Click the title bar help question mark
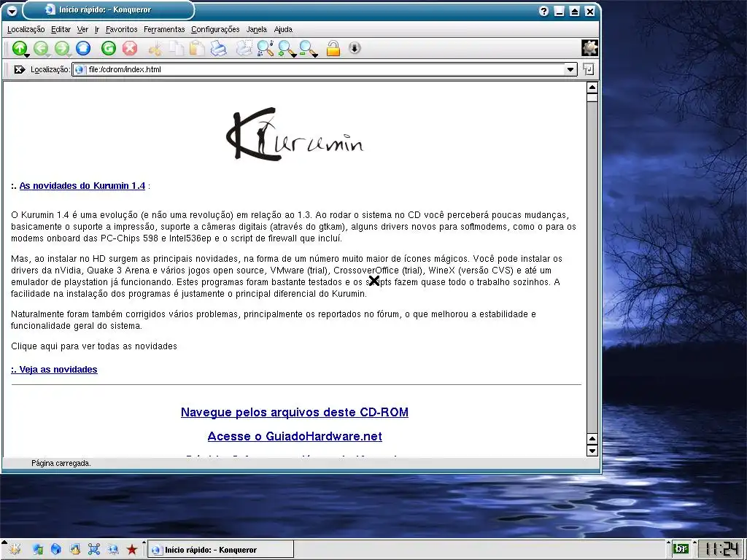Viewport: 747px width, 560px height. [x=543, y=11]
